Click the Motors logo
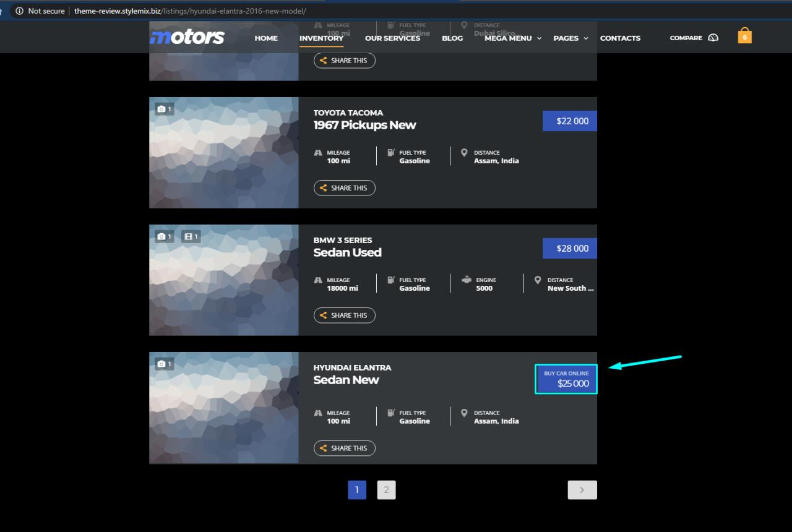The width and height of the screenshot is (792, 532). 187,37
